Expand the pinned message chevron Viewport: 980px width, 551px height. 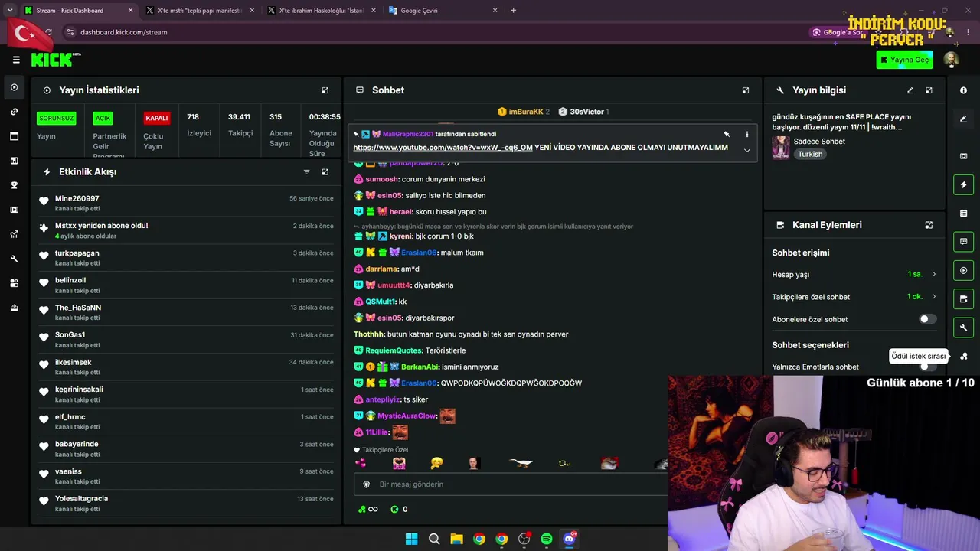pyautogui.click(x=746, y=150)
